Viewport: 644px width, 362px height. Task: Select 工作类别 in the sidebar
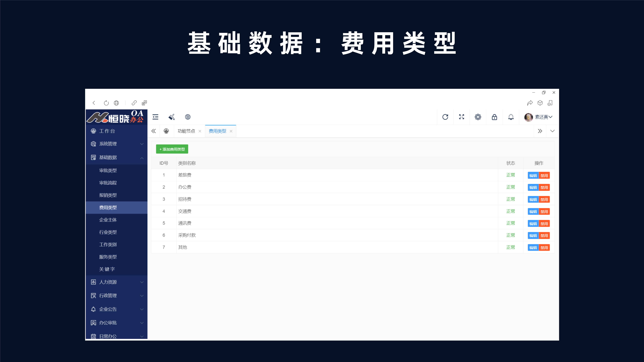coord(116,245)
